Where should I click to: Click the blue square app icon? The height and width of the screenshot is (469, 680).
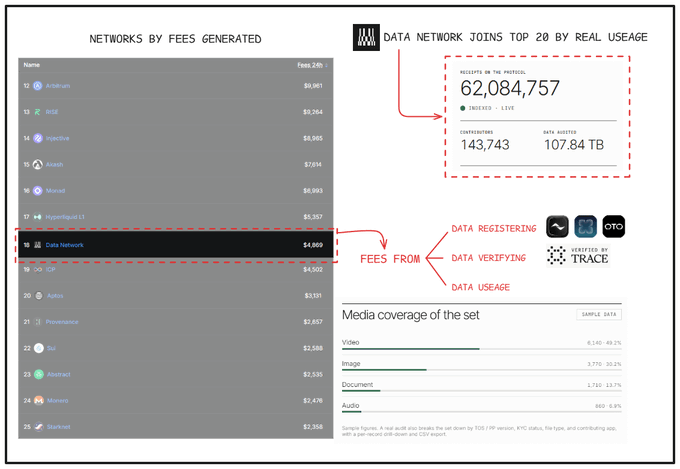coord(585,226)
